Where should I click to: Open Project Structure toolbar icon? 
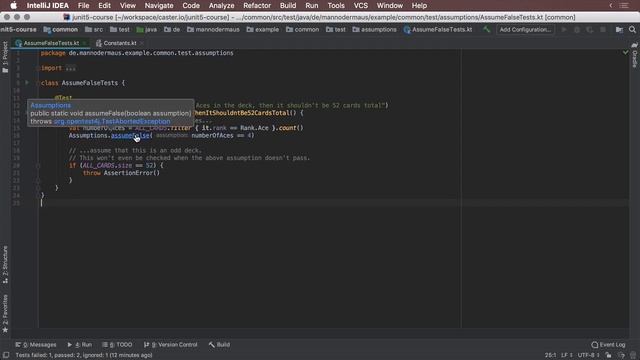(x=619, y=29)
